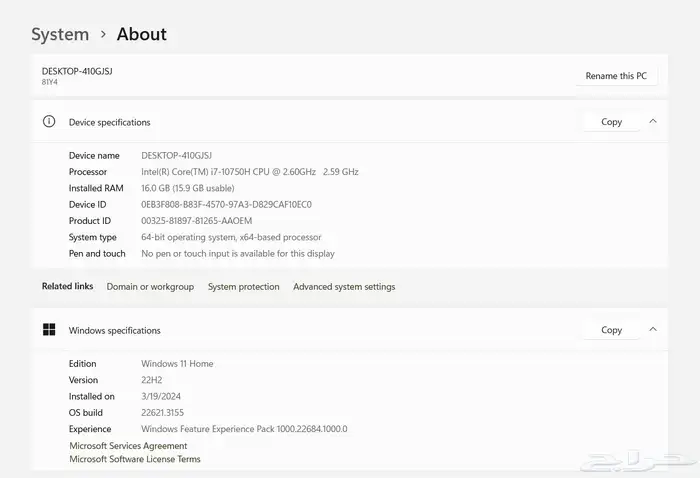Click the Product ID value 00325-81897-81265-AAOEM

click(196, 221)
